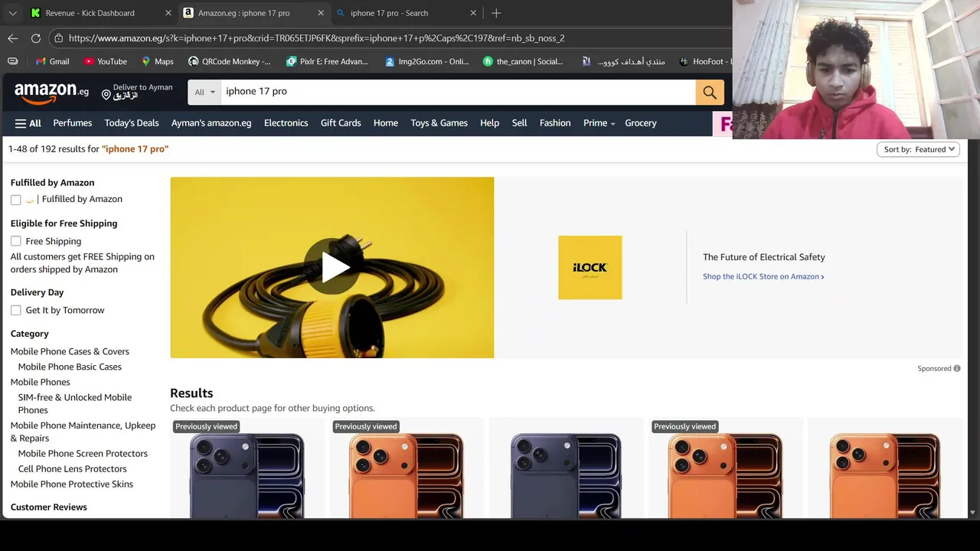Open the Pixlr E bookmark
The image size is (980, 551).
pos(327,61)
